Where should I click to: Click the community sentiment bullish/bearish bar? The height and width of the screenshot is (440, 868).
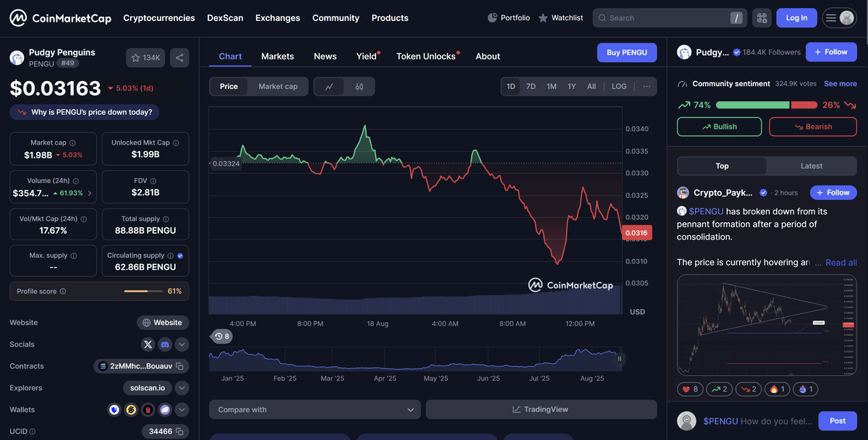coord(766,105)
